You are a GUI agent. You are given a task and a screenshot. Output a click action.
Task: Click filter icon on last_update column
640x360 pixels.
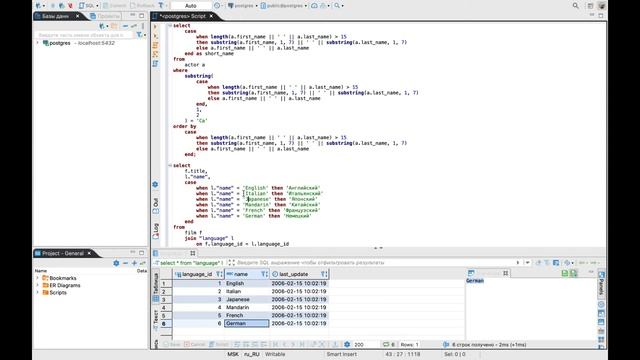pos(324,274)
